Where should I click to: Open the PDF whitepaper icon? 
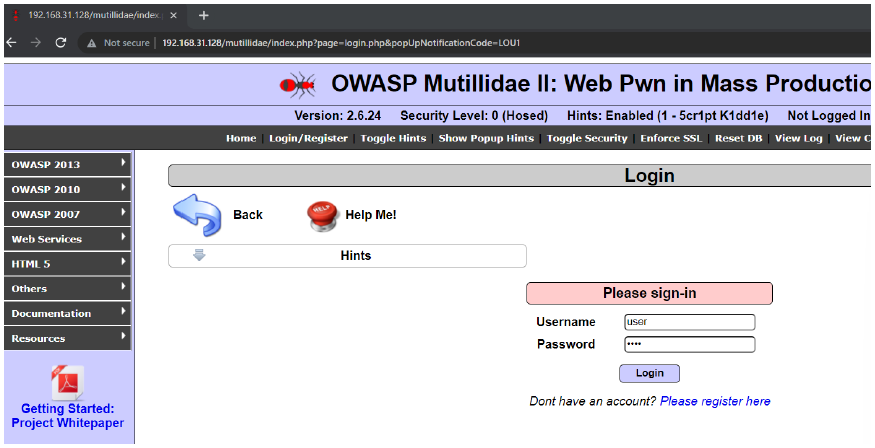click(x=68, y=383)
